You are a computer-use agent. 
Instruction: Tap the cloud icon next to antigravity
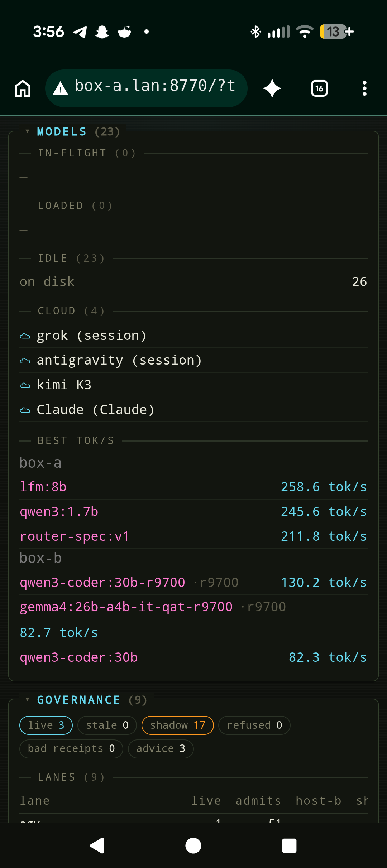coord(25,361)
